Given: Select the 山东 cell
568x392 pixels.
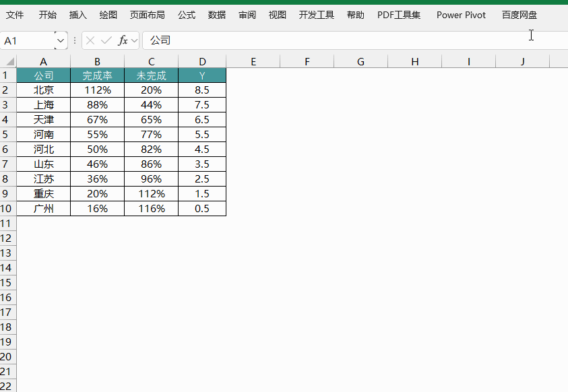Looking at the screenshot, I should point(44,164).
